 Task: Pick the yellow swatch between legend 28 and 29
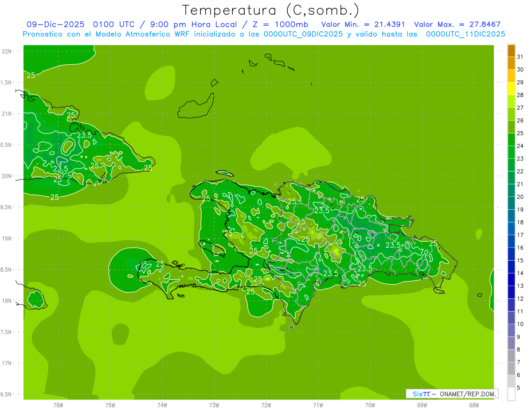(511, 89)
